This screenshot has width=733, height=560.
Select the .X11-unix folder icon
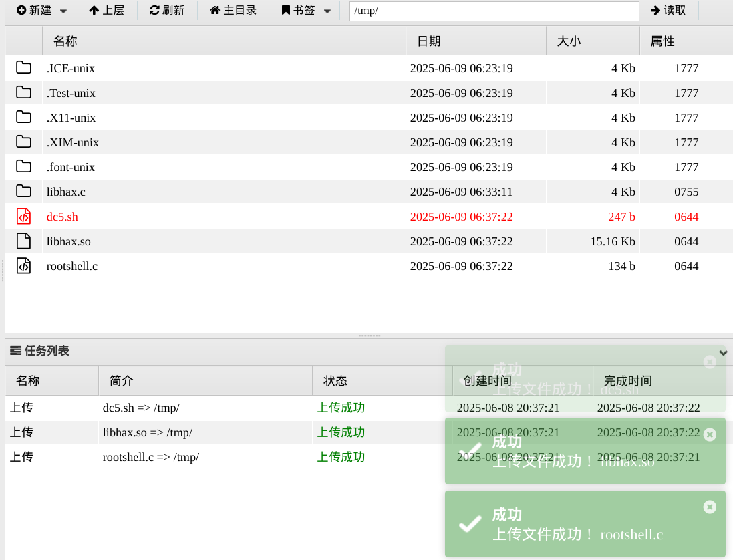tap(24, 118)
